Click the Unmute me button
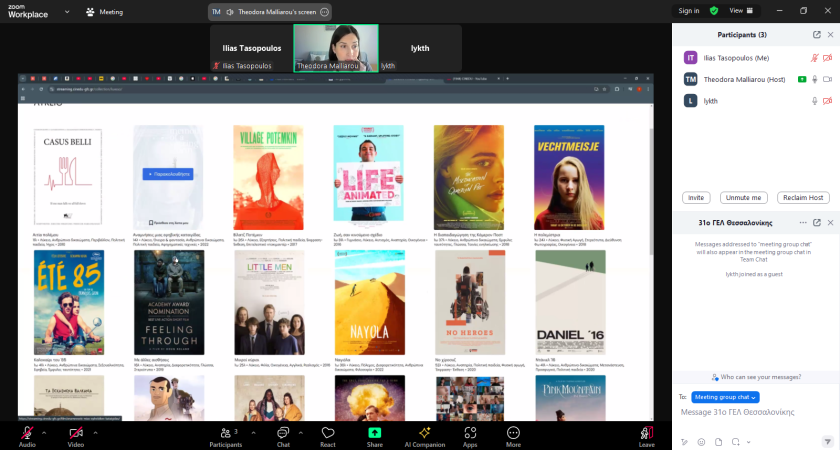The width and height of the screenshot is (840, 450). [744, 198]
